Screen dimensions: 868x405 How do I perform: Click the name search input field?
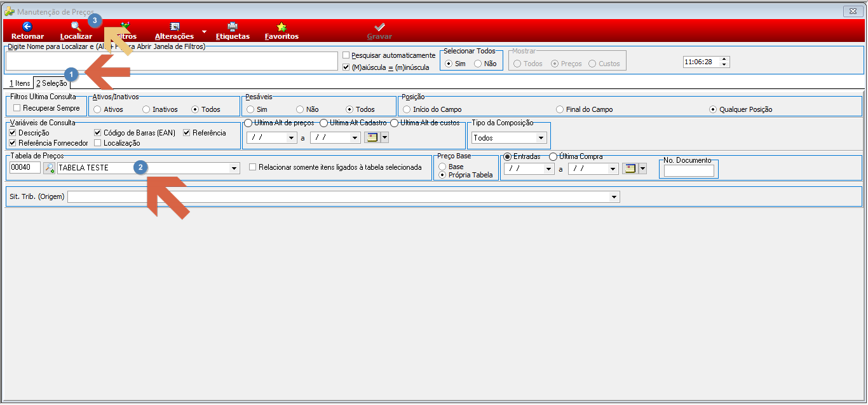(172, 61)
